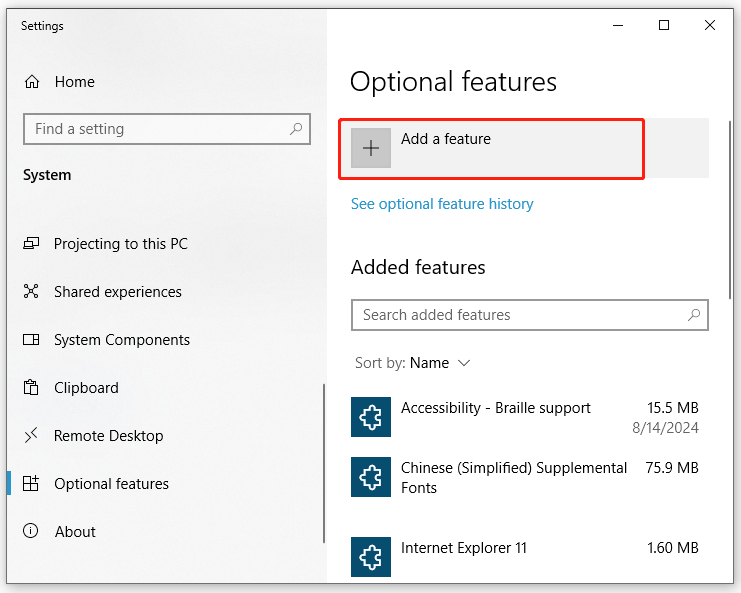Open Optional features in the sidebar

coord(111,484)
